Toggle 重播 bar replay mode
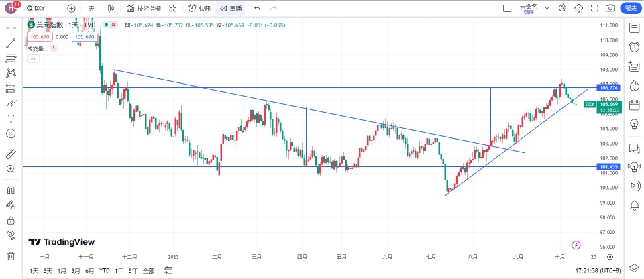 (231, 8)
